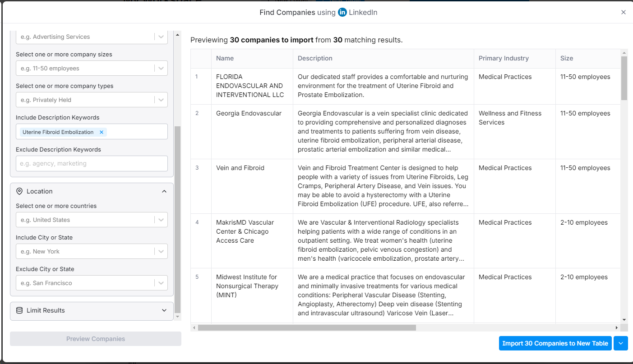Open the Include City or State dropdown
The height and width of the screenshot is (364, 633).
coord(161,252)
